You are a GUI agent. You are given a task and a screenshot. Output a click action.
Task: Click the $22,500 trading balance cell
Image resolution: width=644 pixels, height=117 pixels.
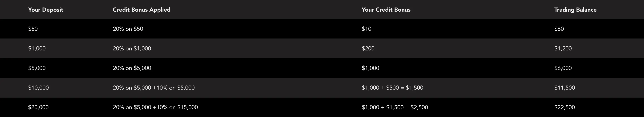564,107
